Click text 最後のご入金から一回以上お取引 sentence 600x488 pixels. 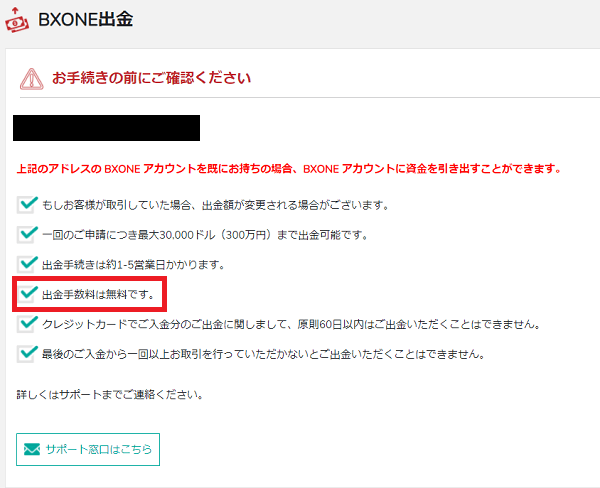pos(264,354)
